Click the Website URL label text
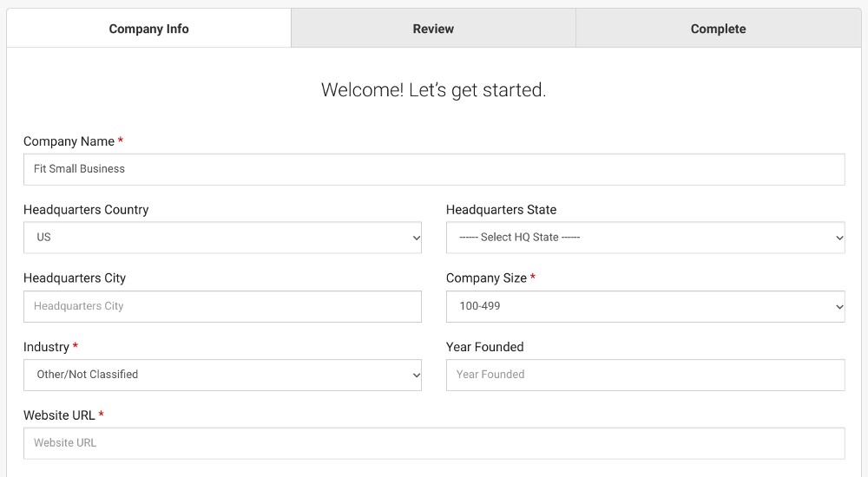 (59, 415)
